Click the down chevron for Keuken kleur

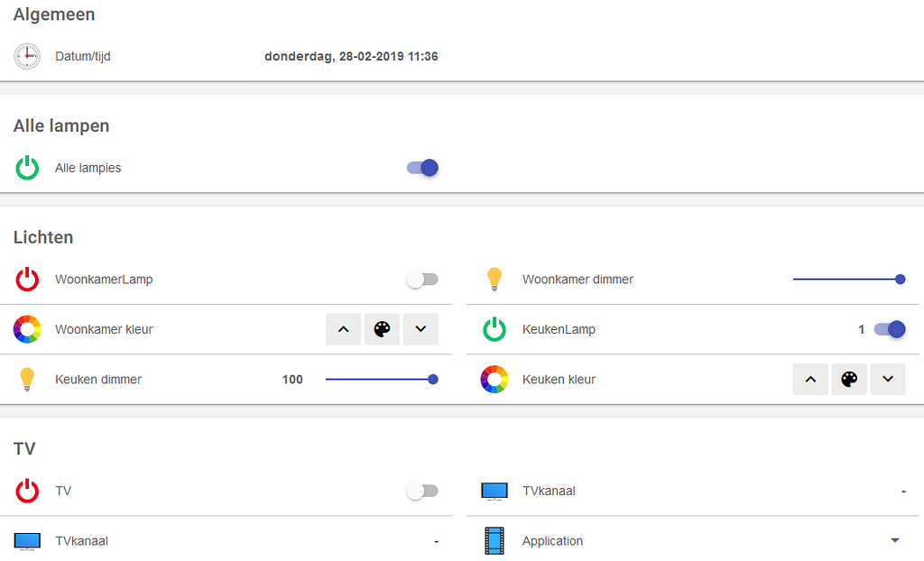coord(888,379)
